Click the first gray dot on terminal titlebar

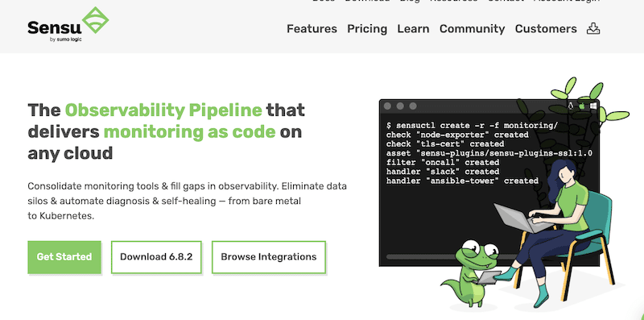pos(387,106)
